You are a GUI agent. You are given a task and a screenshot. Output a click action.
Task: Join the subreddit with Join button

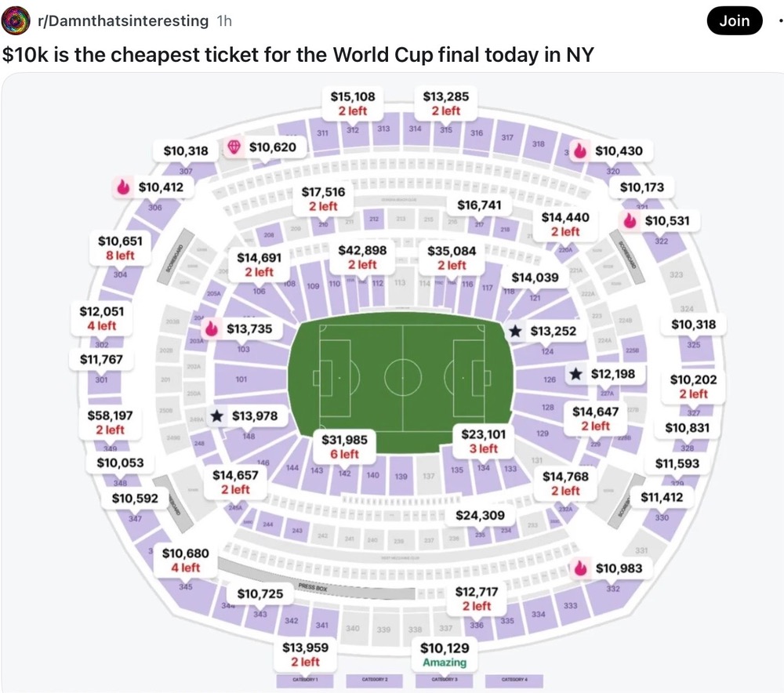[735, 21]
